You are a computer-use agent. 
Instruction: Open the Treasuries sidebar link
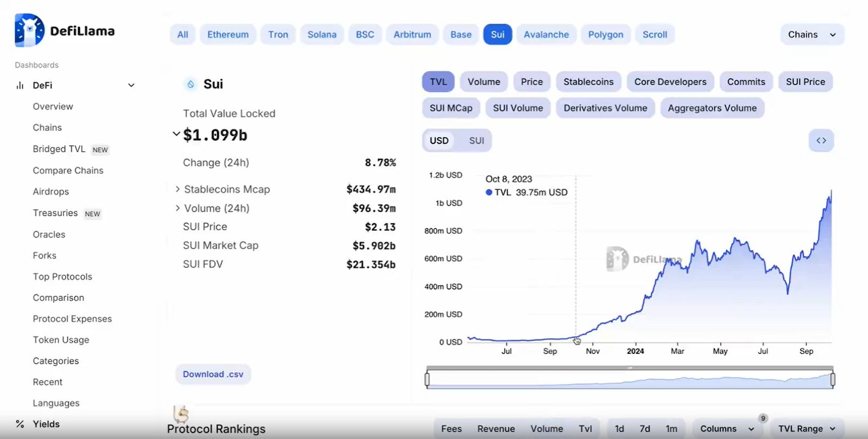tap(55, 213)
